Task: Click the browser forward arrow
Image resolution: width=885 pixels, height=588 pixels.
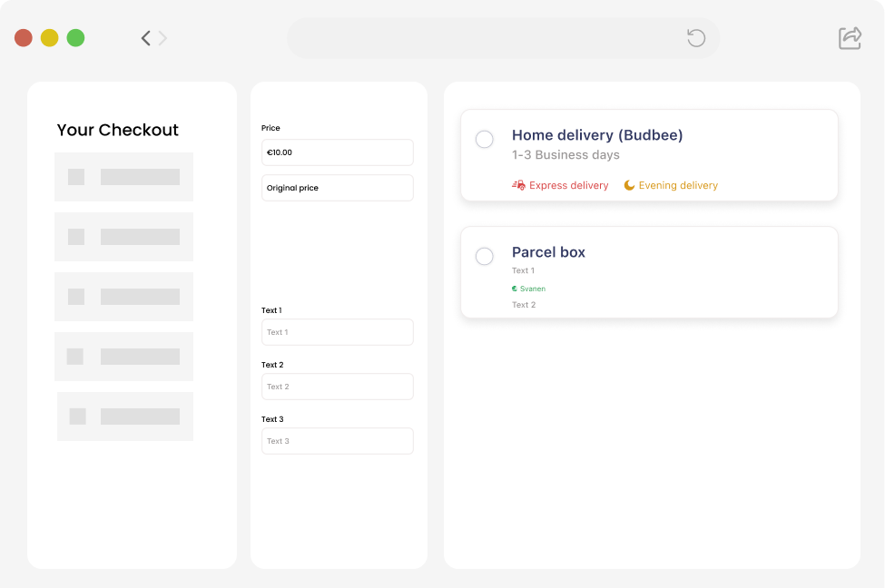Action: pyautogui.click(x=163, y=38)
